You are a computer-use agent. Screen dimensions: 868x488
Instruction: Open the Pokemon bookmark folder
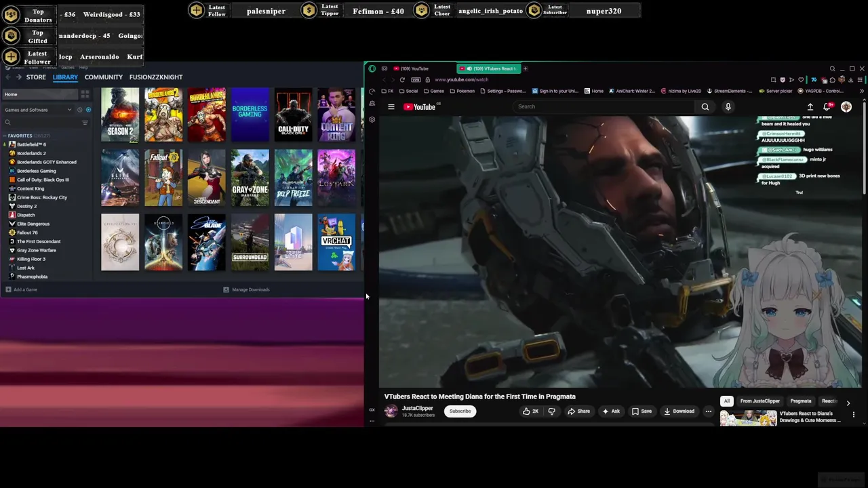(462, 91)
